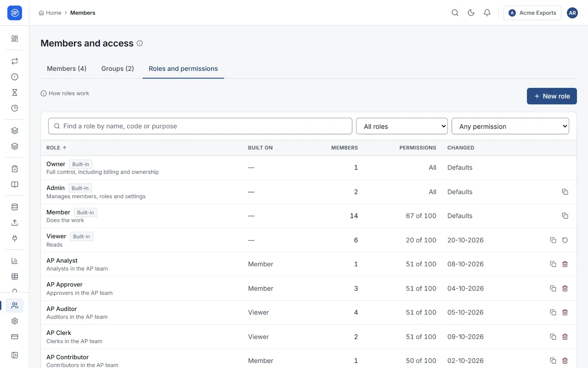Viewport: 588px width, 368px height.
Task: Select Roles and permissions tab
Action: 183,69
